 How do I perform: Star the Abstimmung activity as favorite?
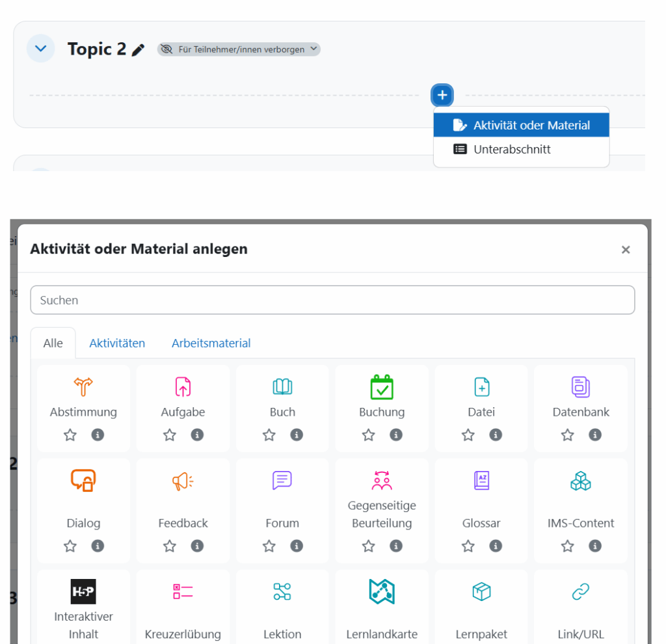tap(70, 435)
